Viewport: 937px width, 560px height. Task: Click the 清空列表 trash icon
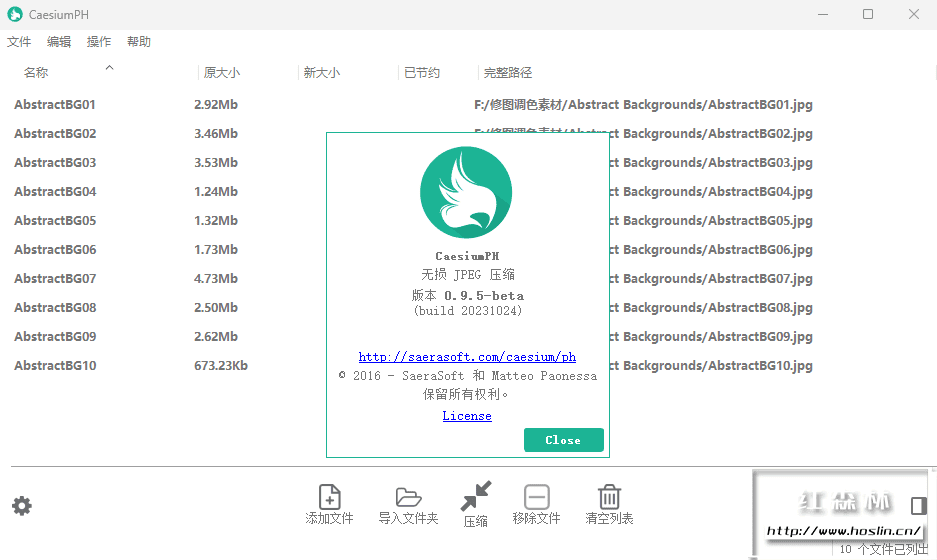point(609,496)
